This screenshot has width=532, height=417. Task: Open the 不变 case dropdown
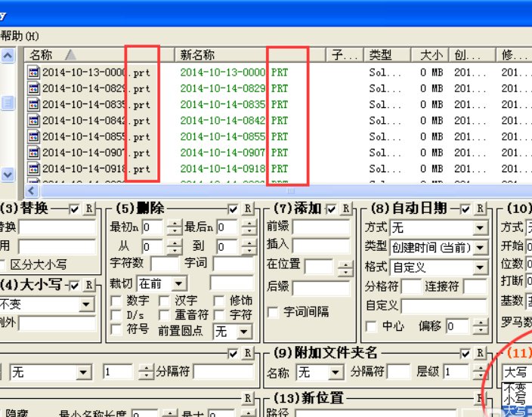(86, 304)
